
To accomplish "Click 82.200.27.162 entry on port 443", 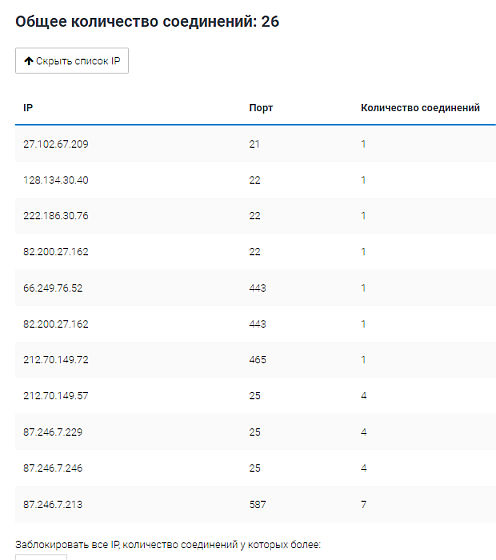I will (56, 324).
